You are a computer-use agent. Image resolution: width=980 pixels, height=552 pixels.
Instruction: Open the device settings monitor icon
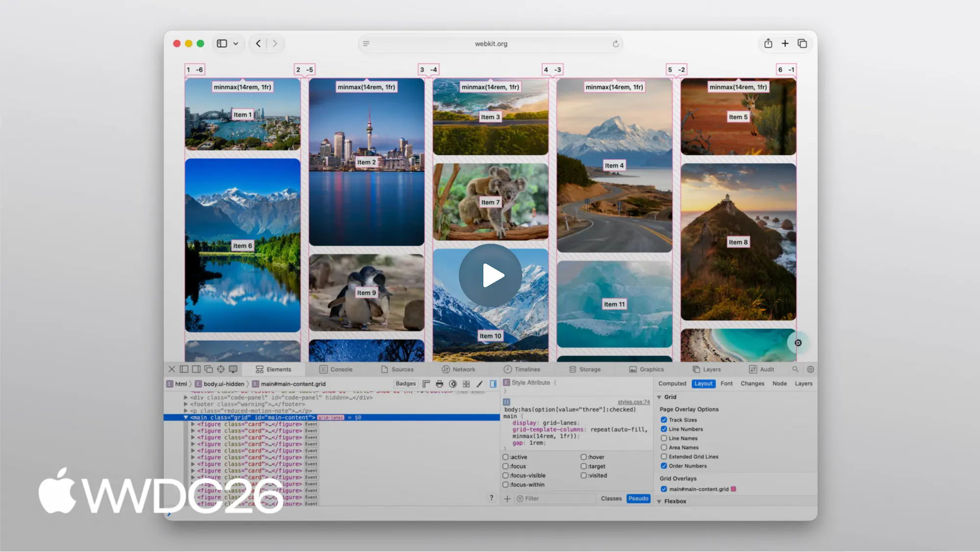tap(233, 369)
